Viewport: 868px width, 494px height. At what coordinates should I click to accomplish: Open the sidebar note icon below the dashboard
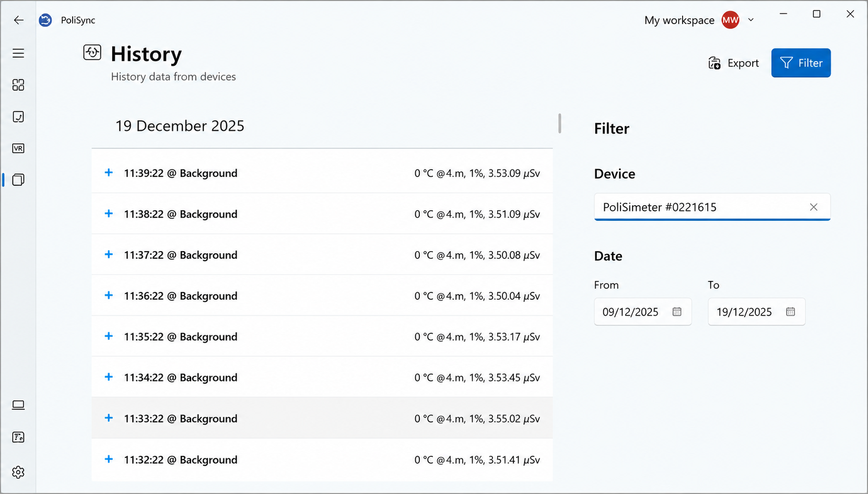pos(18,117)
